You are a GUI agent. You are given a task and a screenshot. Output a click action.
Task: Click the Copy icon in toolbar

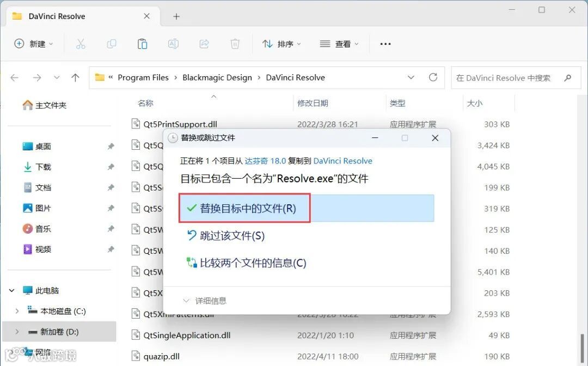pos(112,44)
